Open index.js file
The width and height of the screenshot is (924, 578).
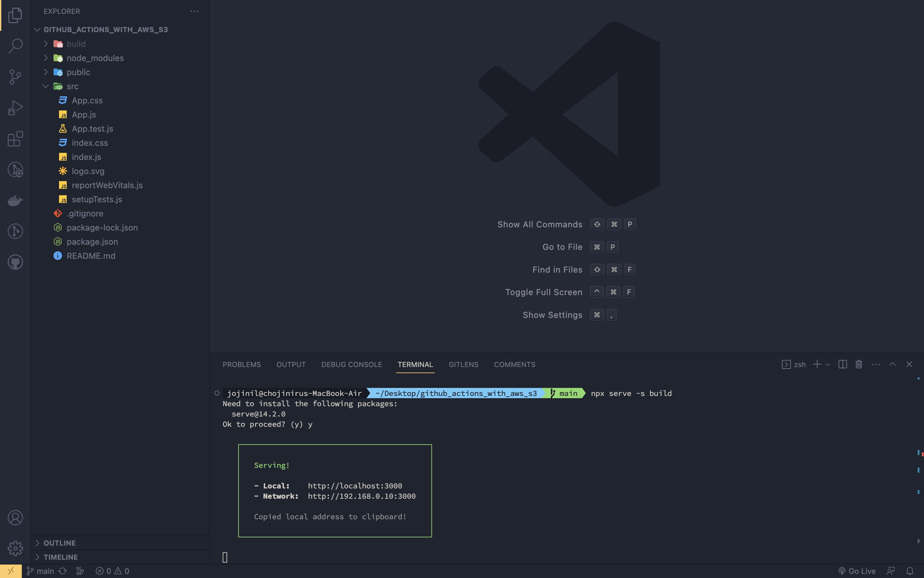tap(120, 157)
